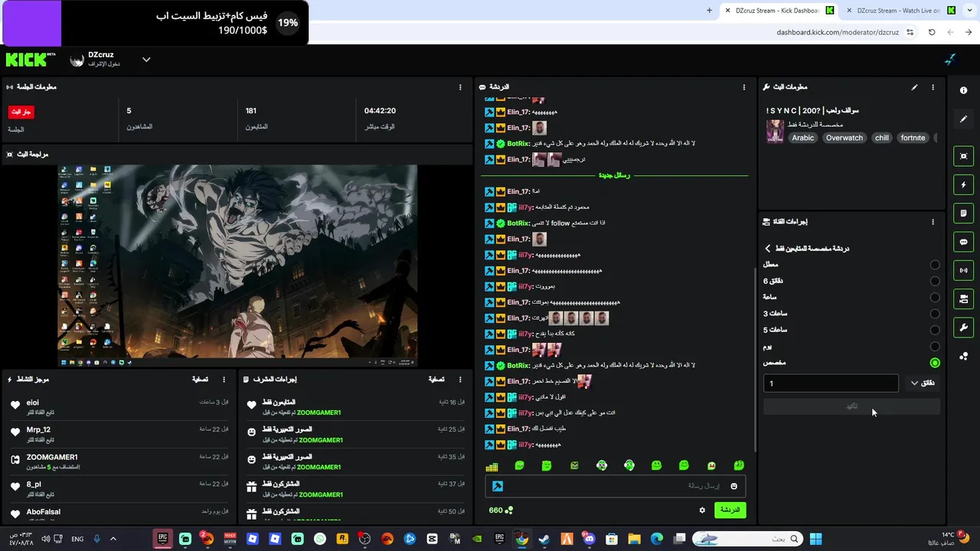Click the تأكيد confirm button

(x=851, y=406)
